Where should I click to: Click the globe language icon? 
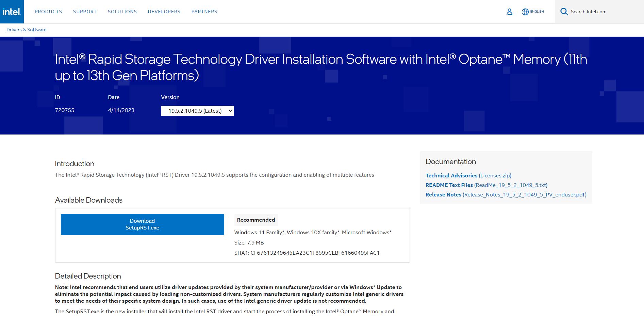[525, 12]
